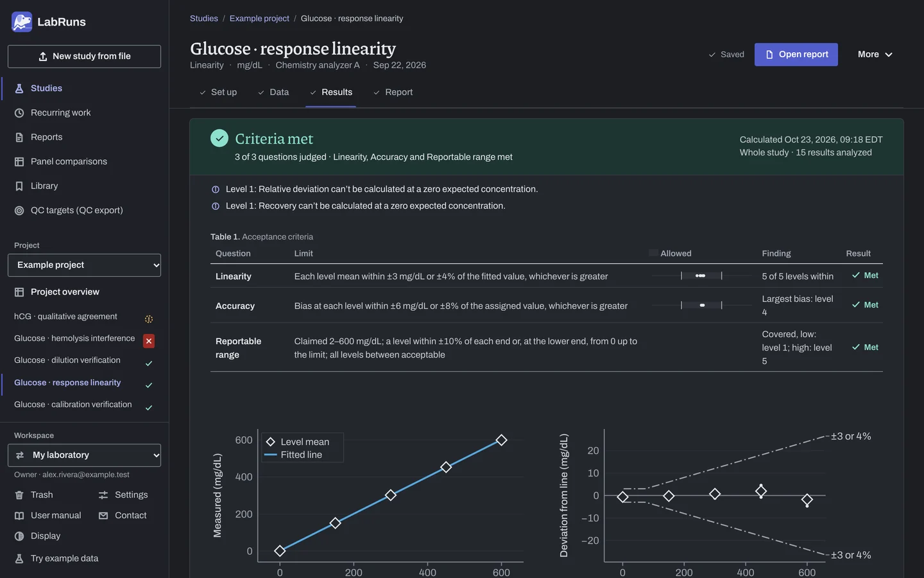Click the info icon beside the Relative deviation note

(x=216, y=189)
